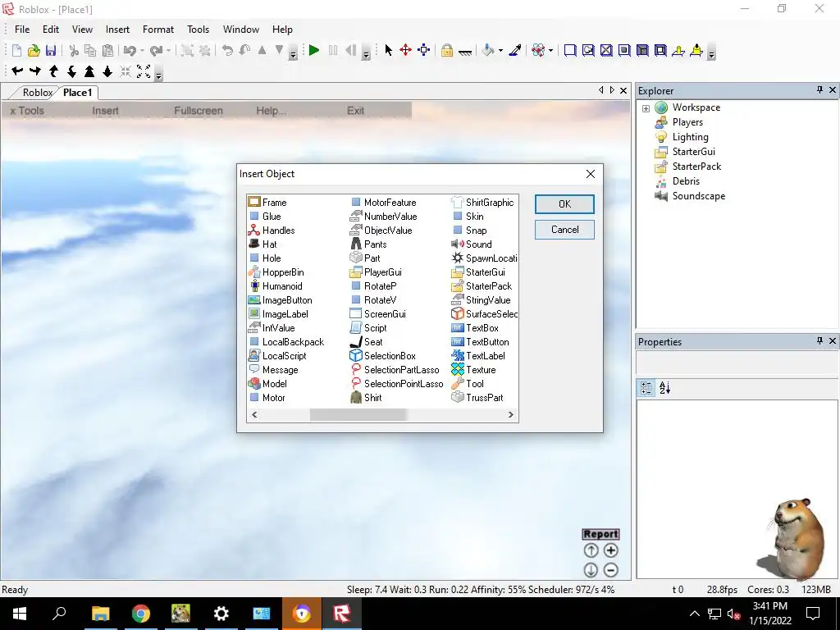
Task: Select the paint bucket Fill tool
Action: (487, 50)
